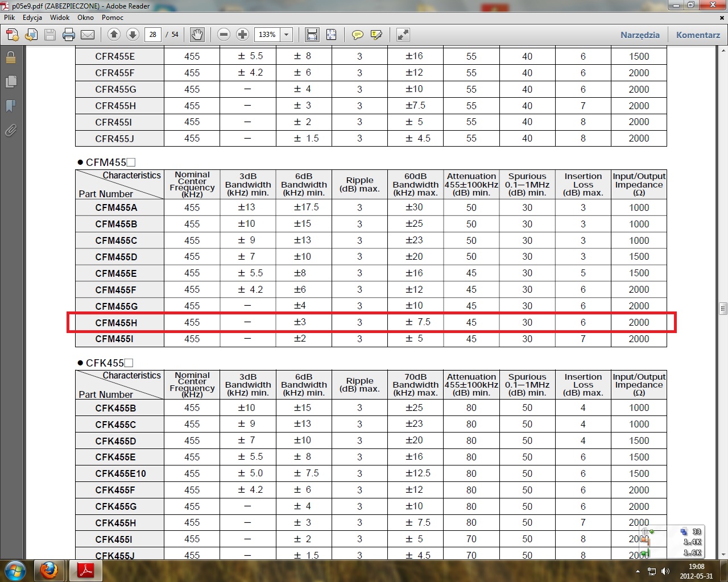Show hidden system tray icons
This screenshot has width=728, height=582.
[x=638, y=571]
